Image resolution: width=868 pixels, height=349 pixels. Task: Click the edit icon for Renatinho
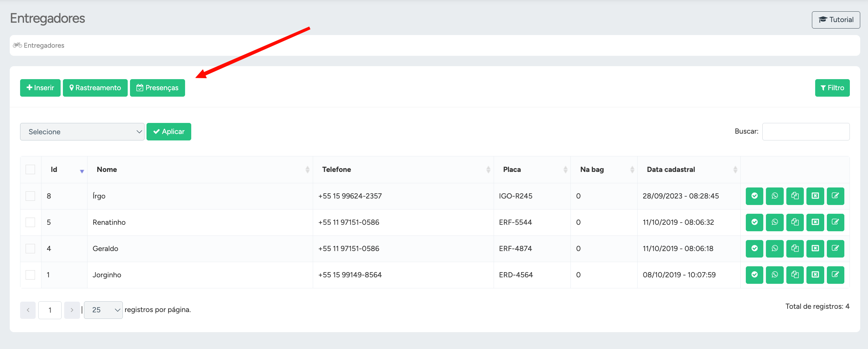pos(835,222)
